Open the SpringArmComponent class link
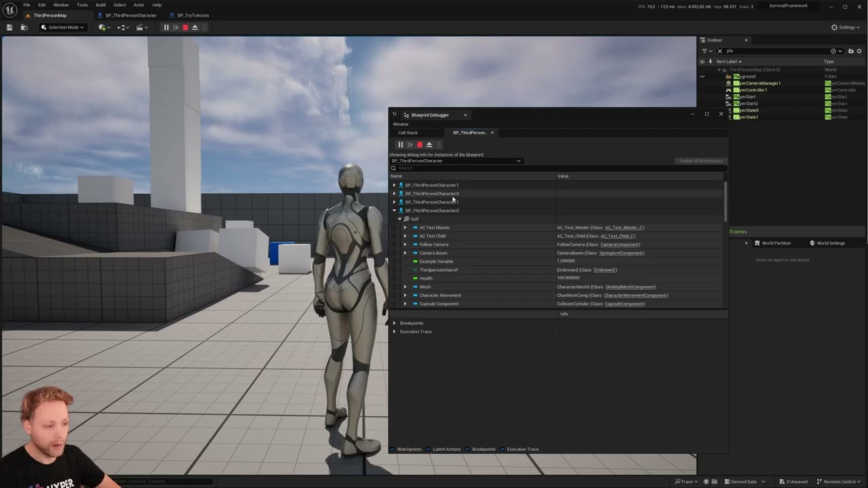The width and height of the screenshot is (868, 488). click(x=621, y=253)
